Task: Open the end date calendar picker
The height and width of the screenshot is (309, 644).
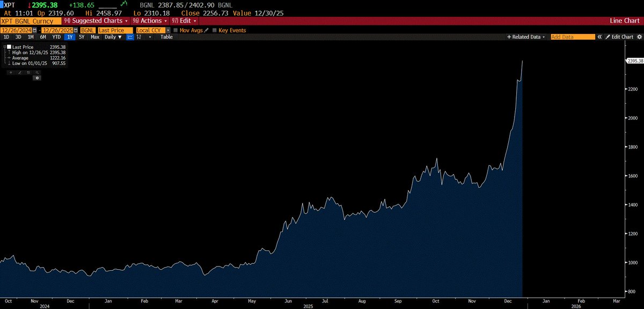Action: (x=76, y=30)
